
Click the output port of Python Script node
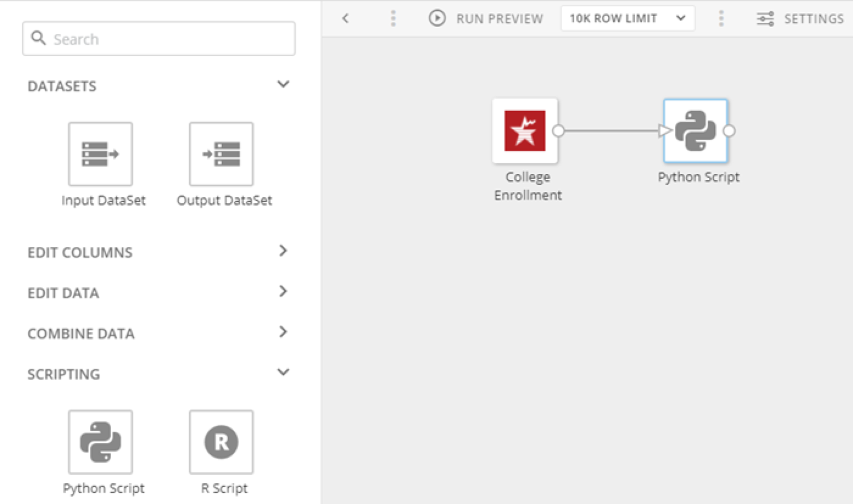click(x=729, y=131)
